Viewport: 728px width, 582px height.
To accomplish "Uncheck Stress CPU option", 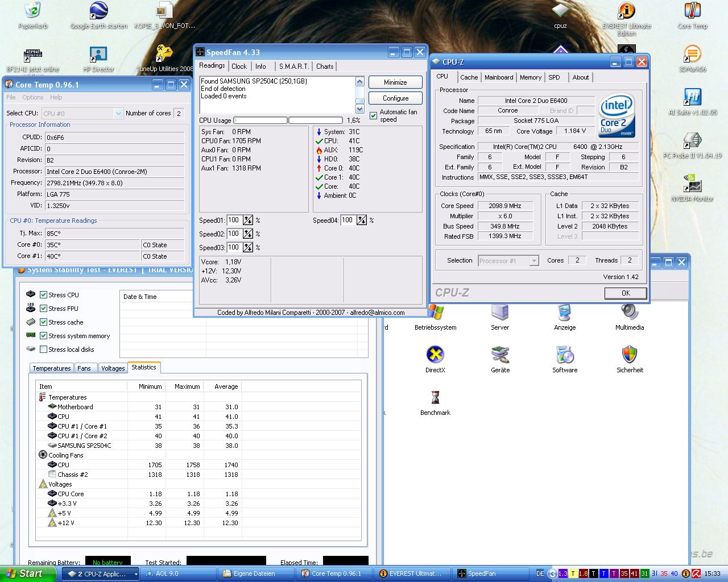I will tap(43, 294).
